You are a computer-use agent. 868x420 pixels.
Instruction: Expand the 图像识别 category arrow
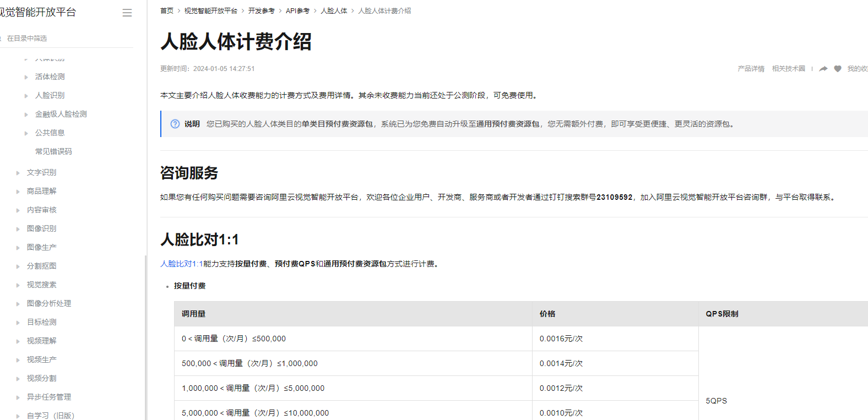point(18,229)
